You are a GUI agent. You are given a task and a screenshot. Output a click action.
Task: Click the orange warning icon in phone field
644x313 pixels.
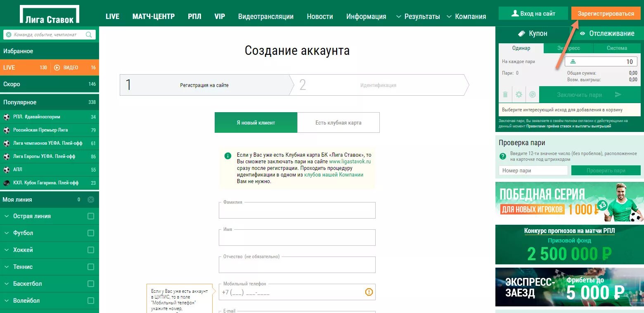369,292
